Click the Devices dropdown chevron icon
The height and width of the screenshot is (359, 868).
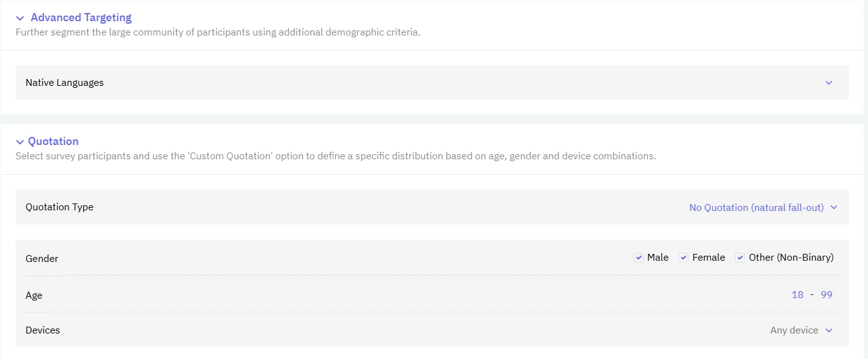click(x=828, y=330)
